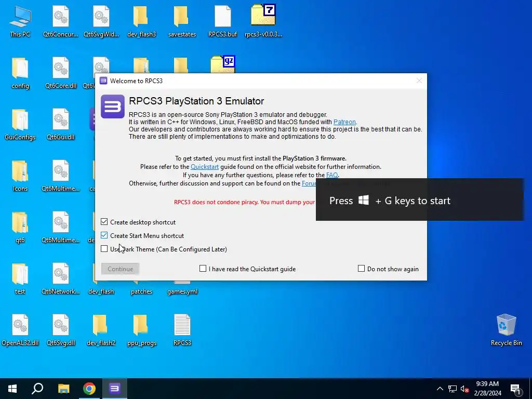Uncheck Create desktop shortcut
The width and height of the screenshot is (532, 399).
pos(104,222)
